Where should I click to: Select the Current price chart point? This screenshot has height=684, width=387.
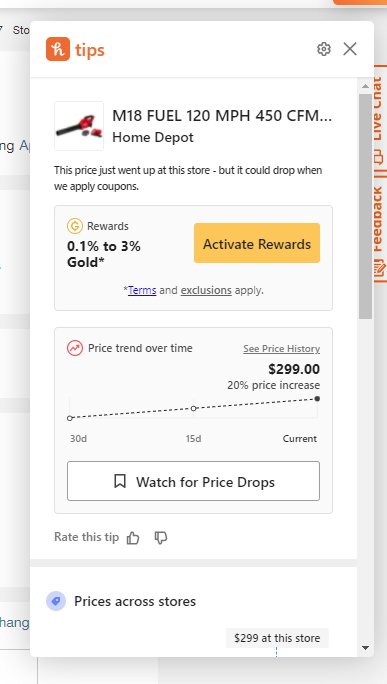tap(317, 399)
